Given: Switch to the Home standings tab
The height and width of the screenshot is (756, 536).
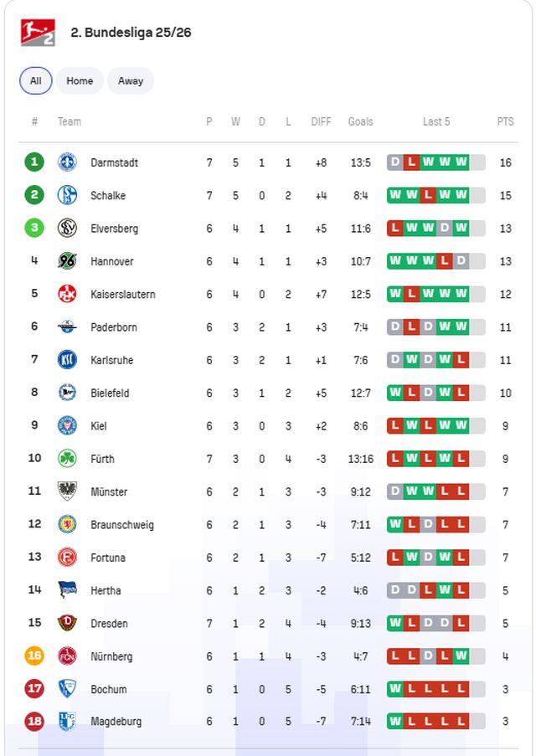Looking at the screenshot, I should point(80,81).
